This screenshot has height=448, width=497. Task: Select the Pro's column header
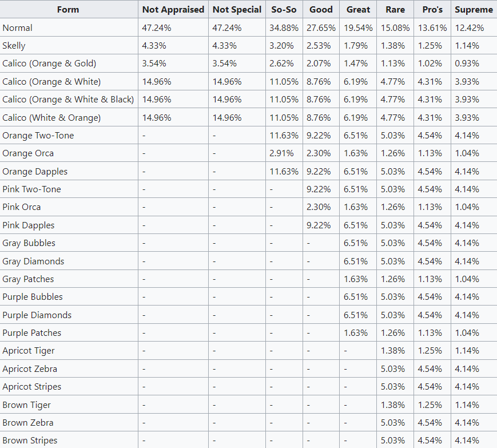pyautogui.click(x=432, y=10)
